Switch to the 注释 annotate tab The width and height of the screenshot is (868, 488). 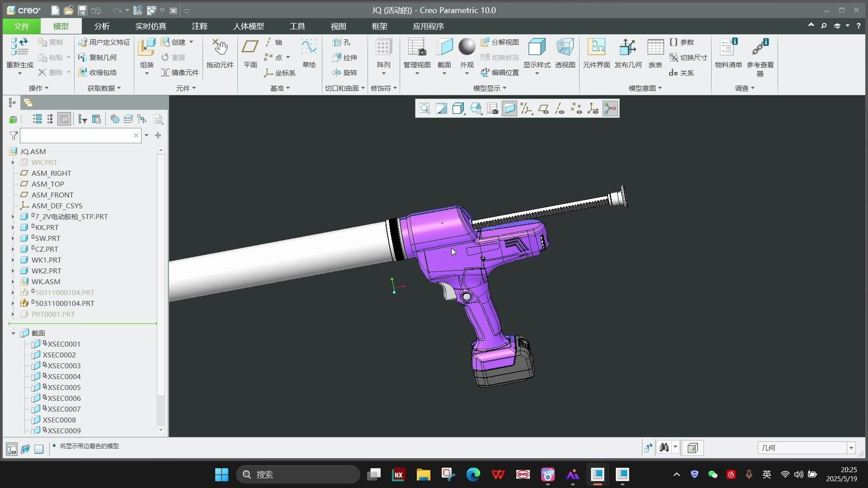click(x=199, y=26)
